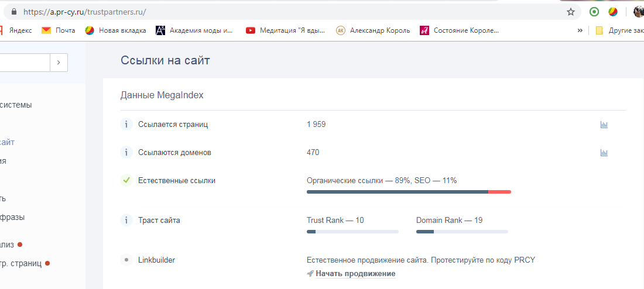Click chart icon for referring domains row
The width and height of the screenshot is (644, 289).
(604, 153)
